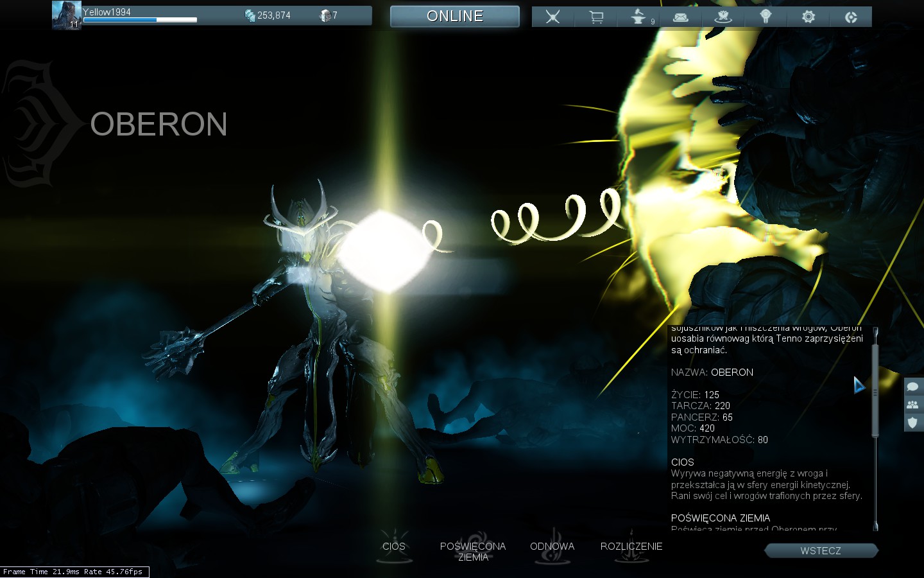Viewport: 924px width, 578px height.
Task: Click the player experience progress bar
Action: pyautogui.click(x=140, y=21)
